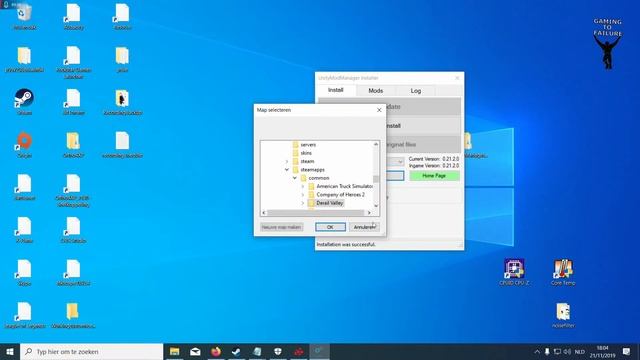Select the servers folder in the tree

tap(308, 144)
